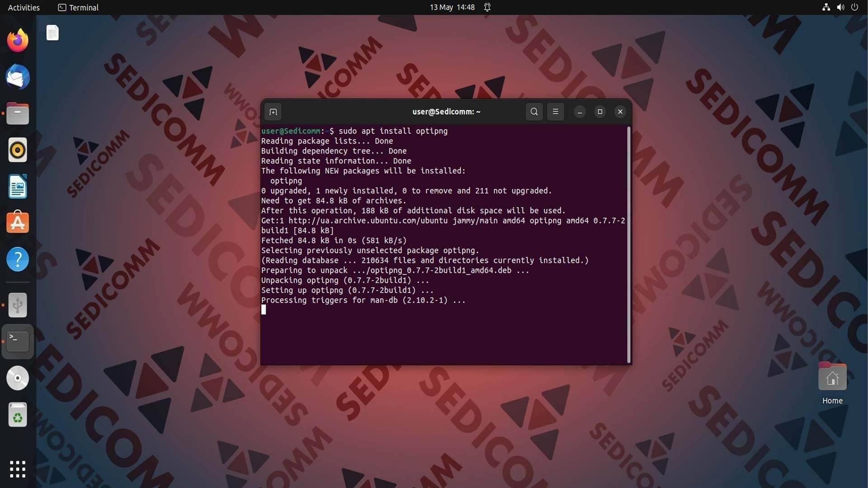Click the line 'Reading package lists... Done'
Viewport: 868px width, 488px height.
tap(327, 141)
